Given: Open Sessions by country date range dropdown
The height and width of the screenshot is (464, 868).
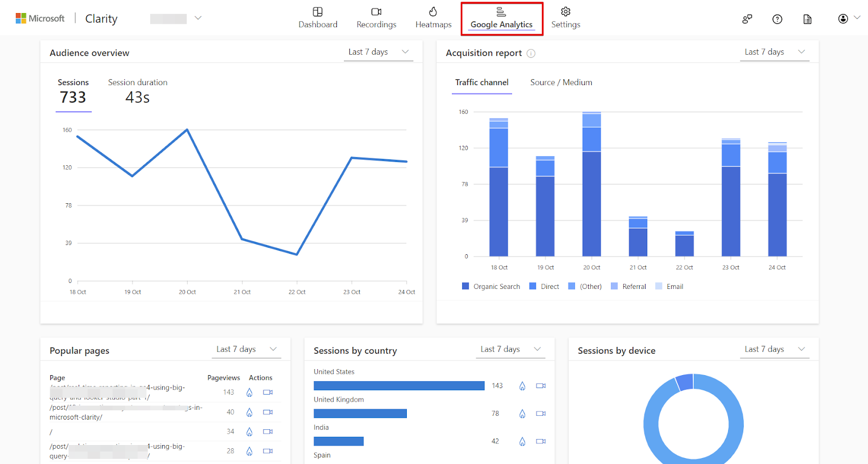Looking at the screenshot, I should 510,350.
